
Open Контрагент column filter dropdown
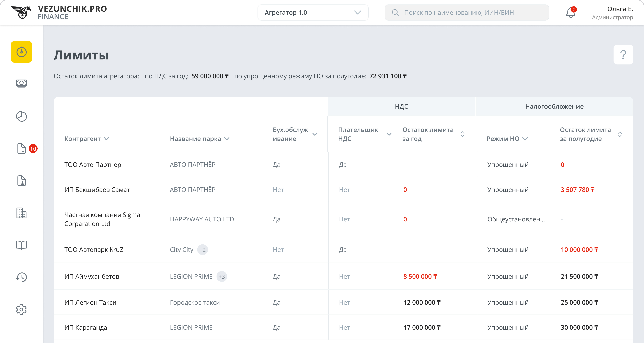coord(107,139)
